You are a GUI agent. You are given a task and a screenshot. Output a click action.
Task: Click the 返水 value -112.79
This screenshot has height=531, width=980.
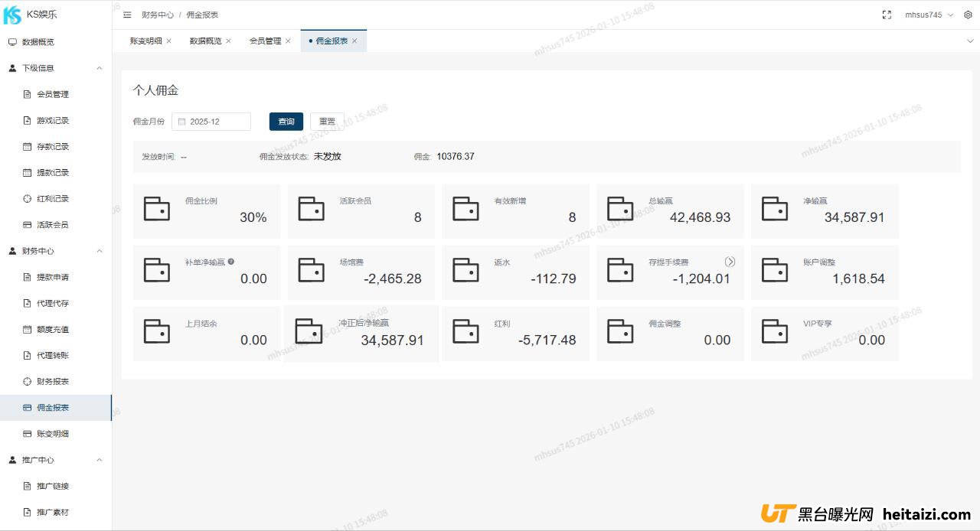tap(554, 279)
